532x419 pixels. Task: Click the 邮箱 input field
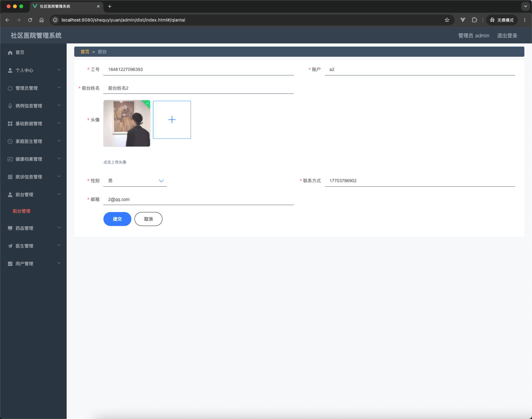click(199, 199)
